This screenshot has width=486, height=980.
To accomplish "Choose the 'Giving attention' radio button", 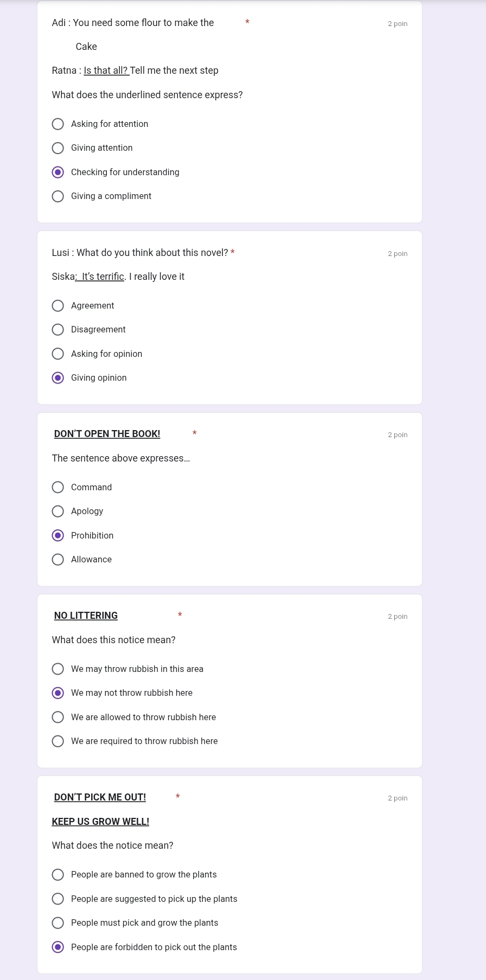I will pyautogui.click(x=58, y=148).
